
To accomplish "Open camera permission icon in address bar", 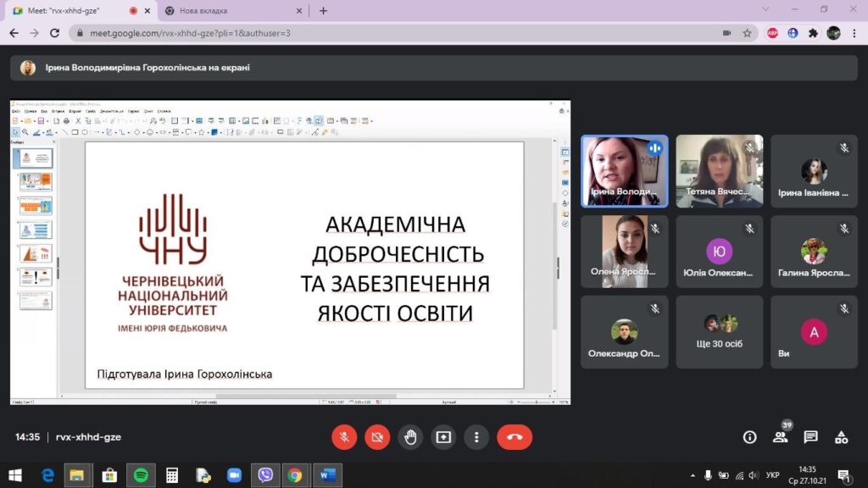I will point(726,33).
